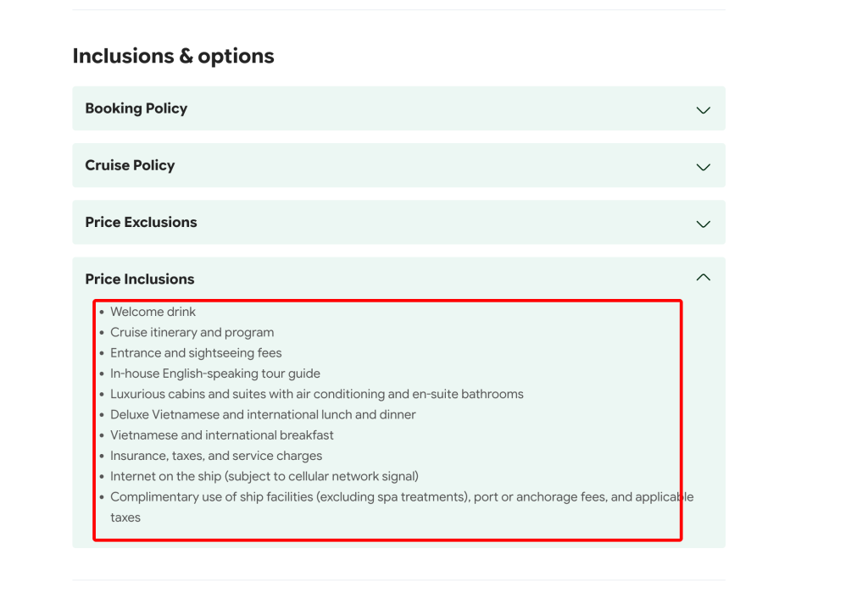
Task: Select Vietnamese and international breakfast item
Action: click(x=222, y=435)
